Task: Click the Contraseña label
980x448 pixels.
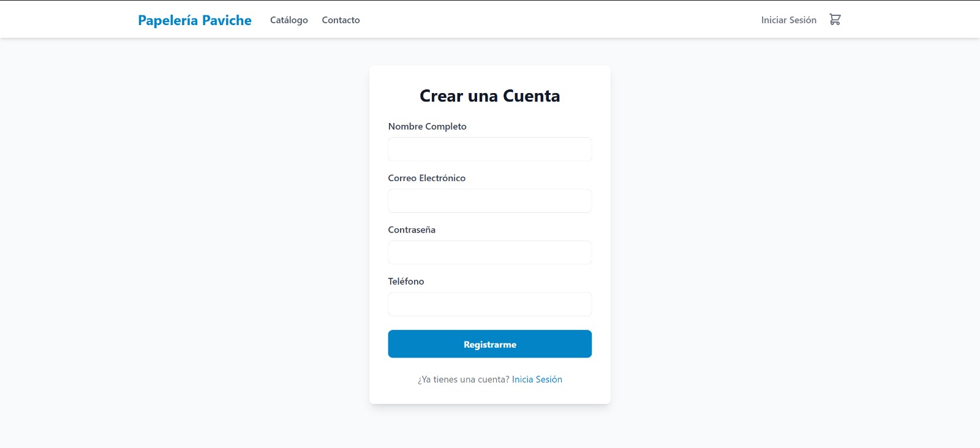Action: point(412,230)
